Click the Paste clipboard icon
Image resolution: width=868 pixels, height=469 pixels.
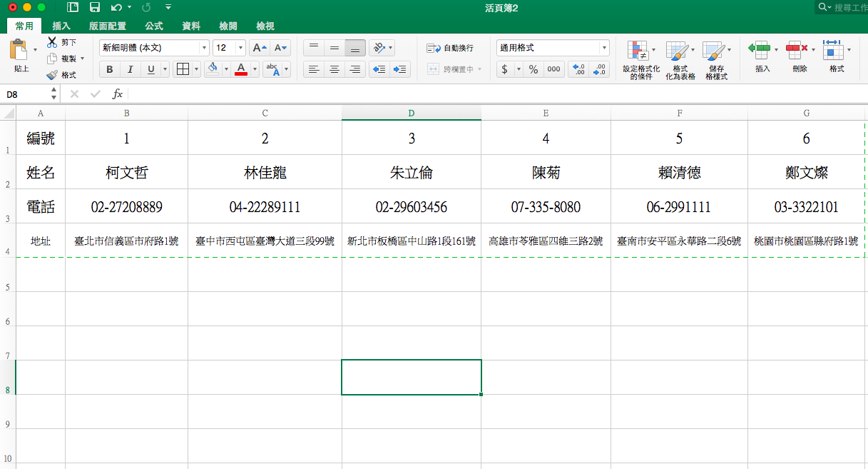click(19, 50)
